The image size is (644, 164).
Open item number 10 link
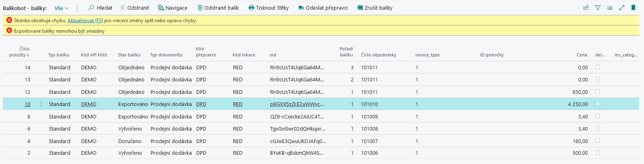point(27,104)
